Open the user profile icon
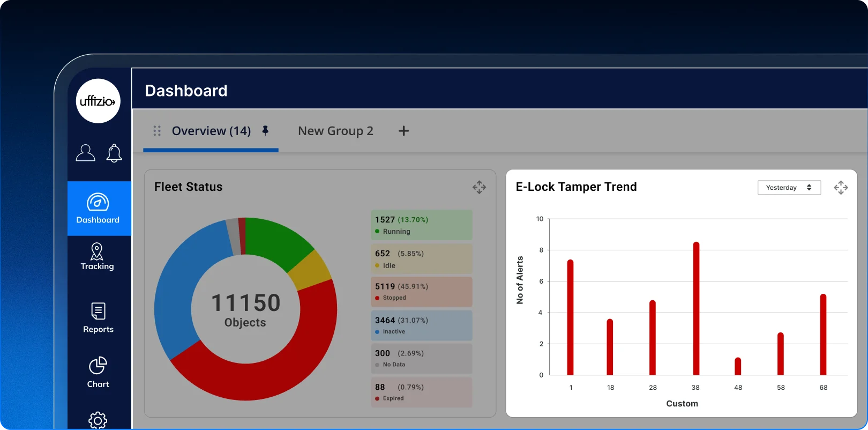 click(x=85, y=153)
